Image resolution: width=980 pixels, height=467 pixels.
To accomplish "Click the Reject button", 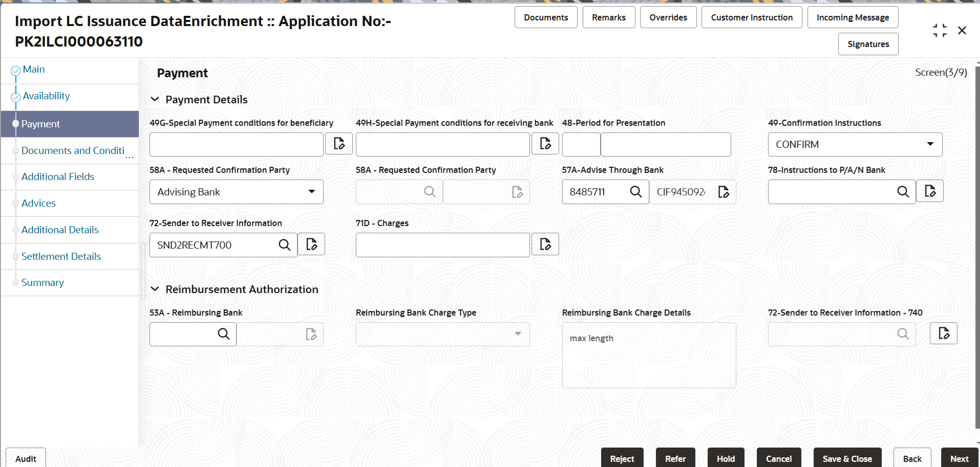I will click(622, 458).
